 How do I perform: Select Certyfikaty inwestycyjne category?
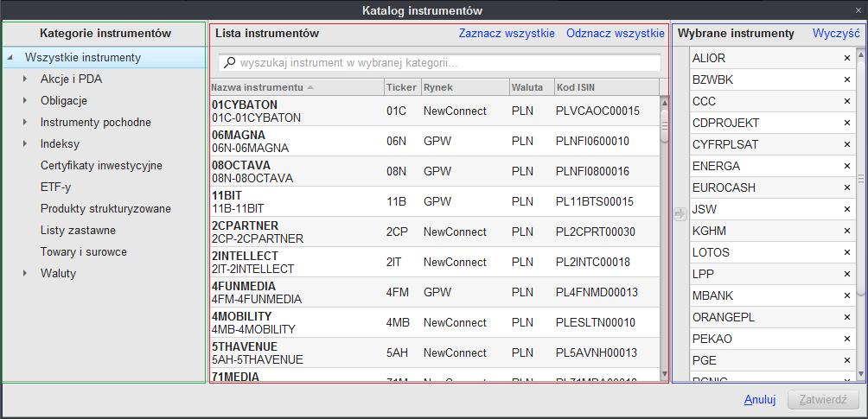coord(101,166)
